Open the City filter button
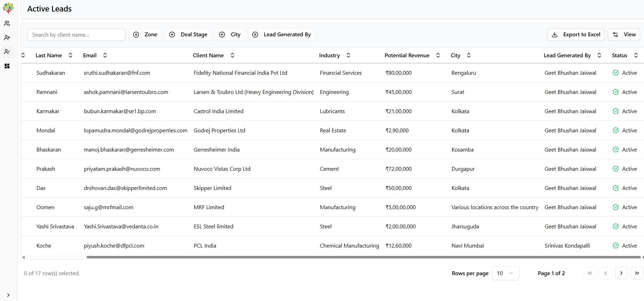 (x=230, y=35)
